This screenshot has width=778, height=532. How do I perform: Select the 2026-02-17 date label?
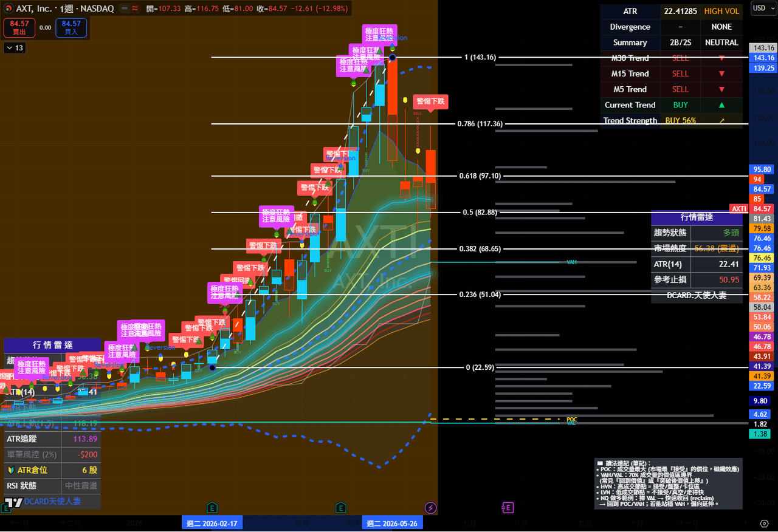click(x=212, y=523)
